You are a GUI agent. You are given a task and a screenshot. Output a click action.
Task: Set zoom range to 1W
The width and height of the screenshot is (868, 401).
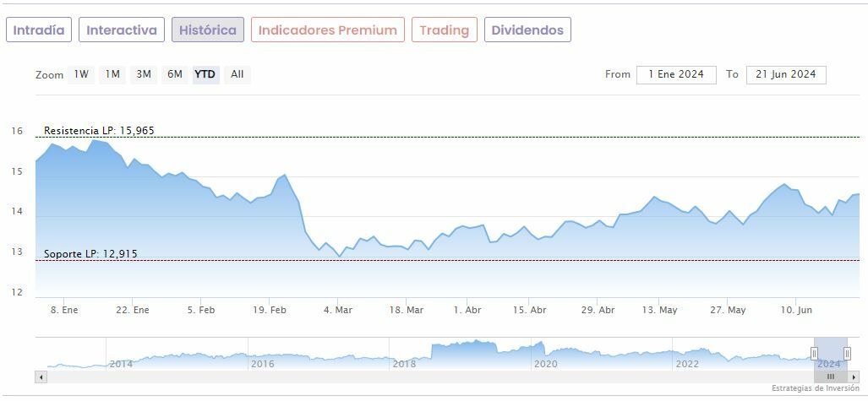tap(81, 74)
